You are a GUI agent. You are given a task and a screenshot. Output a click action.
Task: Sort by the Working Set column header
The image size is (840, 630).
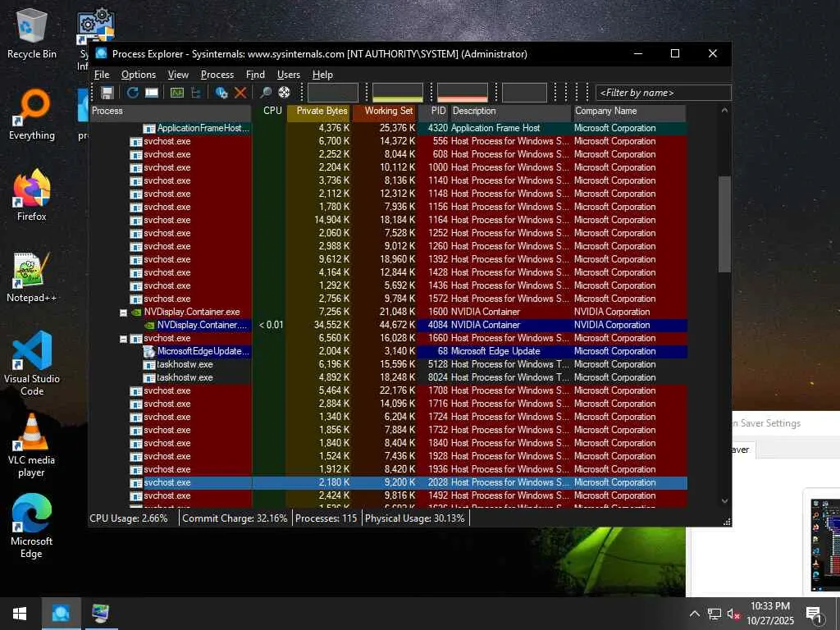pyautogui.click(x=384, y=112)
